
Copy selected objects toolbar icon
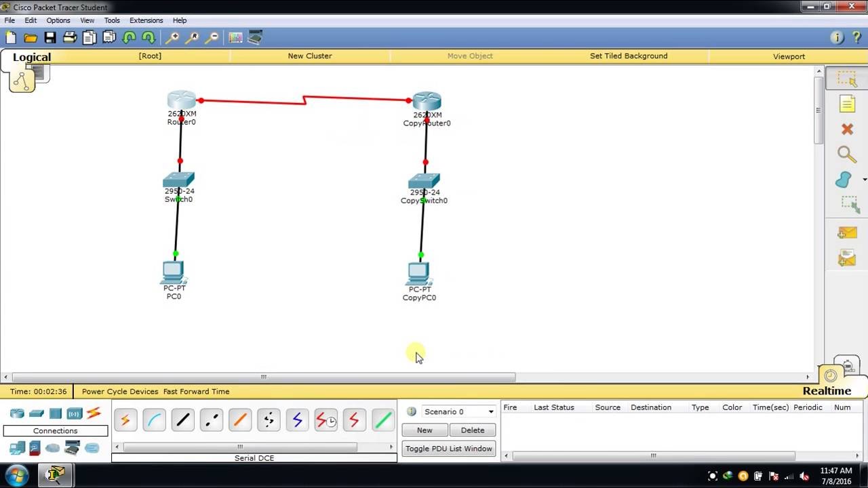(90, 38)
